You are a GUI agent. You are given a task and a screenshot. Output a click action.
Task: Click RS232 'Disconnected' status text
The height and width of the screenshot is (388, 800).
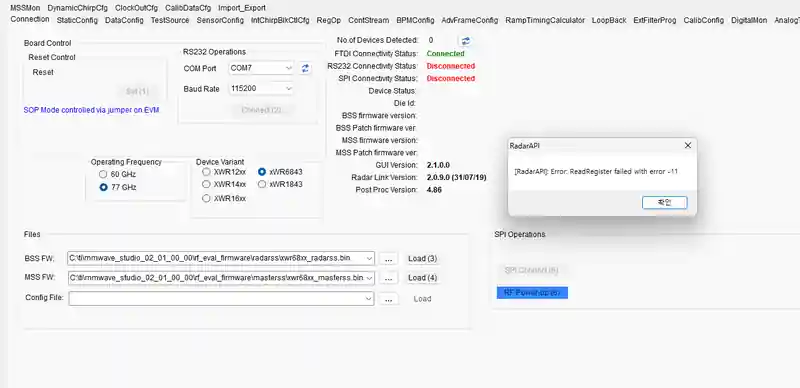[451, 66]
